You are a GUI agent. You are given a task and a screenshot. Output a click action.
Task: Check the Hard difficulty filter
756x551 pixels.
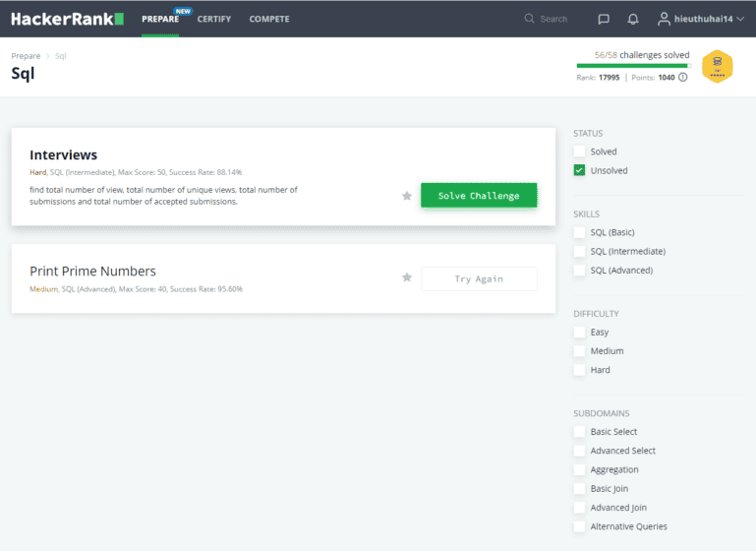tap(580, 370)
